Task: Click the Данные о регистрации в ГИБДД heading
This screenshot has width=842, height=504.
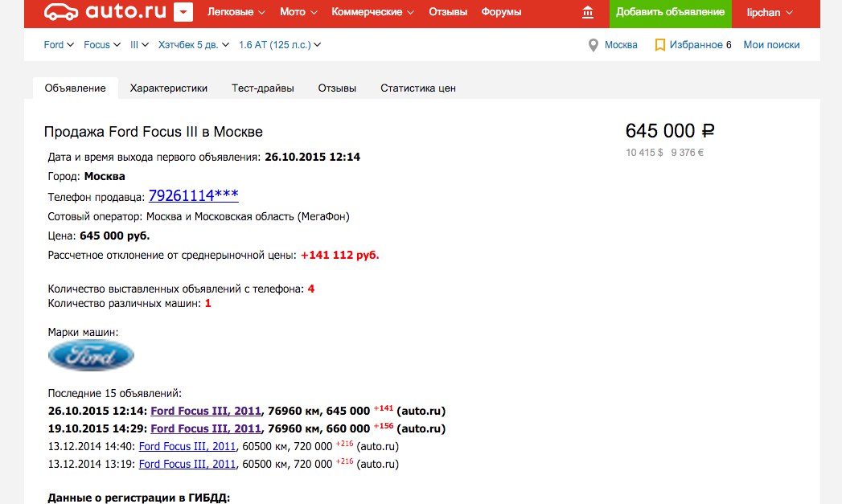Action: (x=139, y=498)
